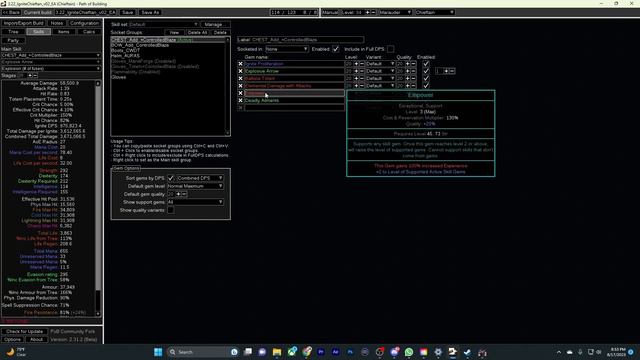
Task: Toggle Include in Full DPS checkbox
Action: pyautogui.click(x=391, y=49)
